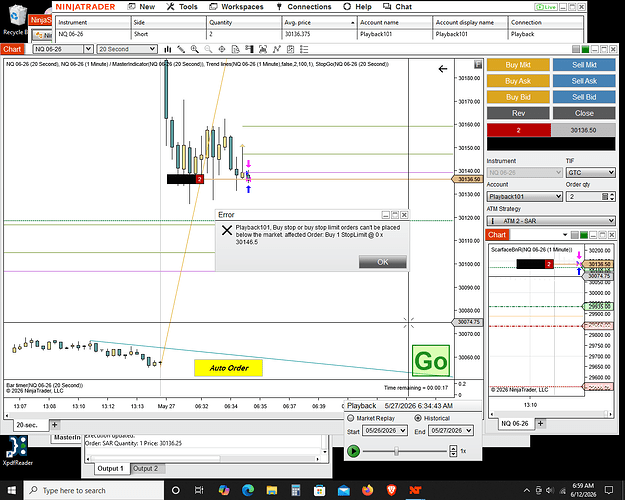Image resolution: width=625 pixels, height=500 pixels.
Task: Open the strategies icon in chart toolbar
Action: [x=290, y=49]
